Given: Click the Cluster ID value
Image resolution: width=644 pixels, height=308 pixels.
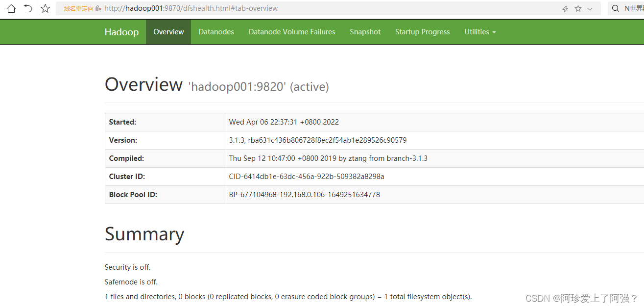Looking at the screenshot, I should (x=307, y=177).
